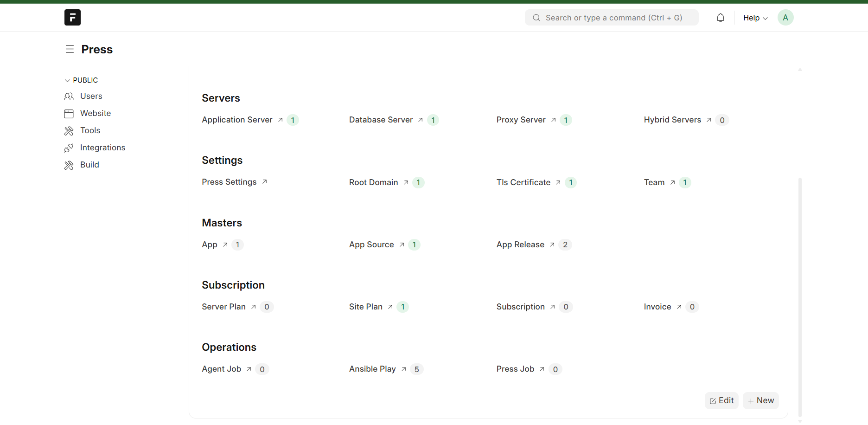This screenshot has height=425, width=868.
Task: Expand the Help dropdown menu
Action: (755, 18)
